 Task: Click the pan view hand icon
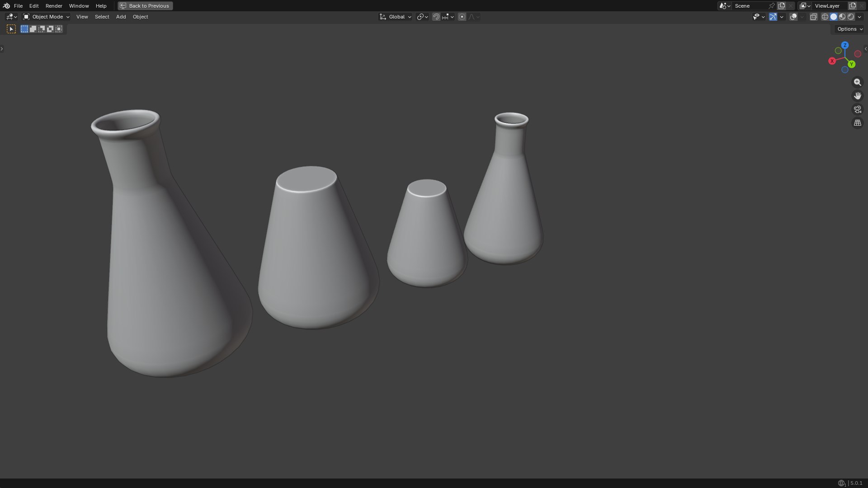pos(857,96)
